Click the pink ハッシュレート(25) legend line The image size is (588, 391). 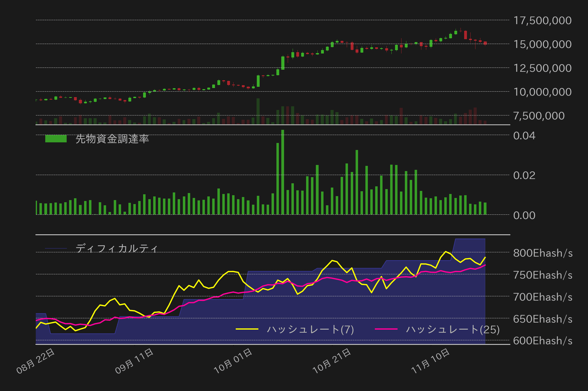(x=386, y=329)
